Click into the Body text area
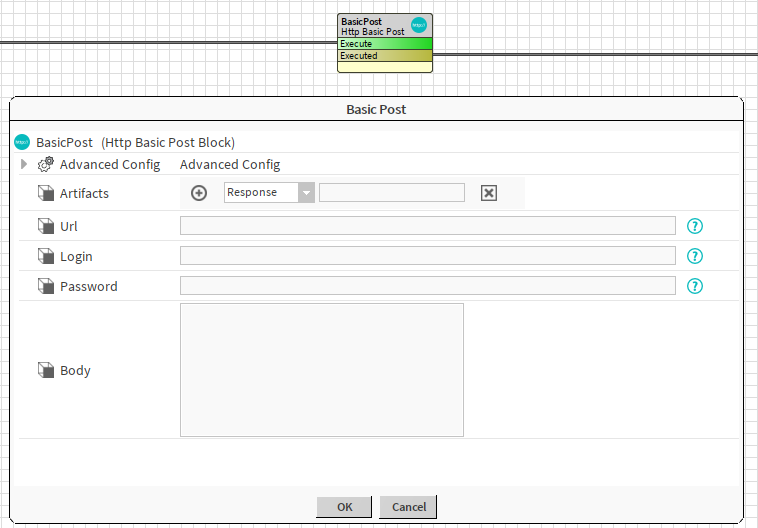This screenshot has width=758, height=528. [321, 370]
